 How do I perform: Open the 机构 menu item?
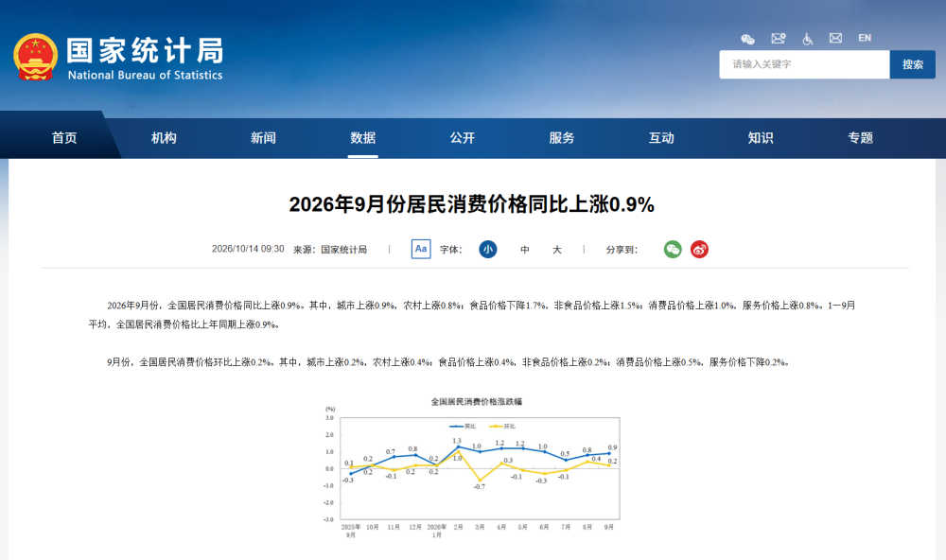[x=164, y=138]
